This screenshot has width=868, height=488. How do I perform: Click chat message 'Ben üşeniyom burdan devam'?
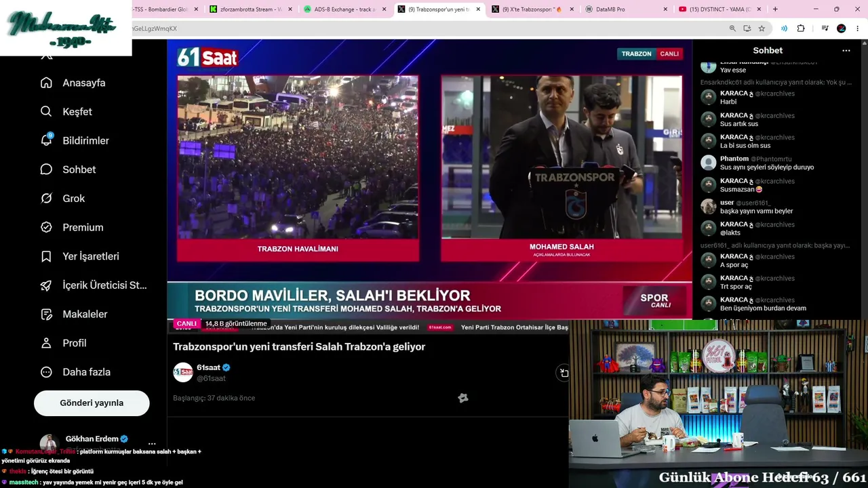764,308
